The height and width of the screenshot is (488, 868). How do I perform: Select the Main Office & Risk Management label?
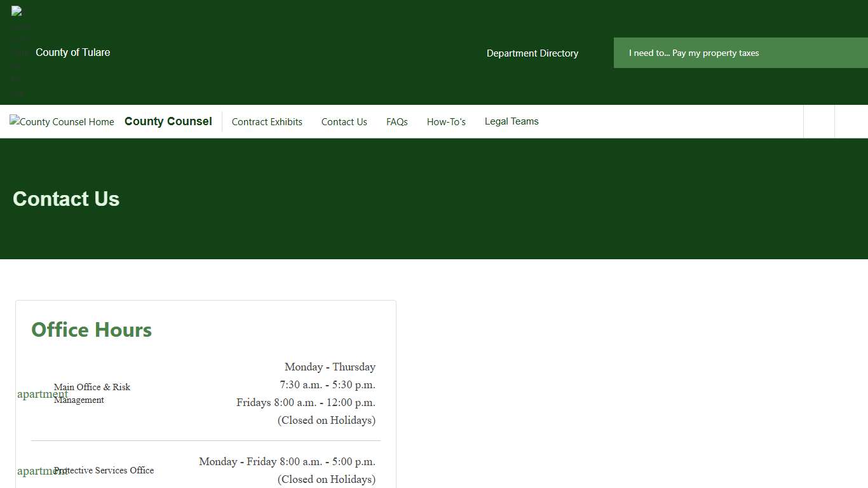pos(92,393)
